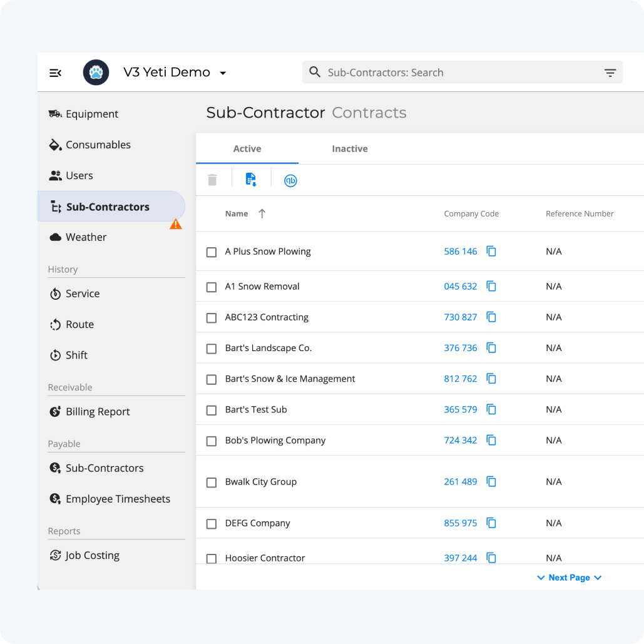The image size is (644, 644).
Task: Open company code link 586 146
Action: (x=461, y=252)
